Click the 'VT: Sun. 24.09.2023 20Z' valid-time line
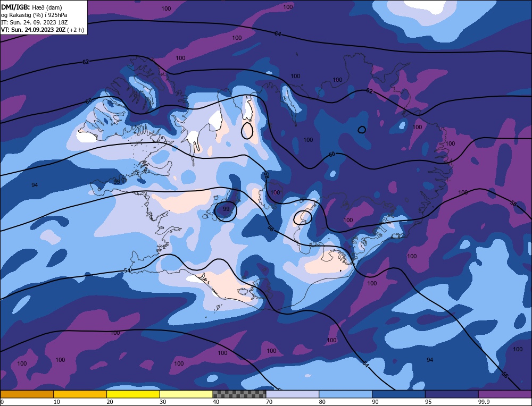Viewport: 532px width, 406px height. click(43, 30)
